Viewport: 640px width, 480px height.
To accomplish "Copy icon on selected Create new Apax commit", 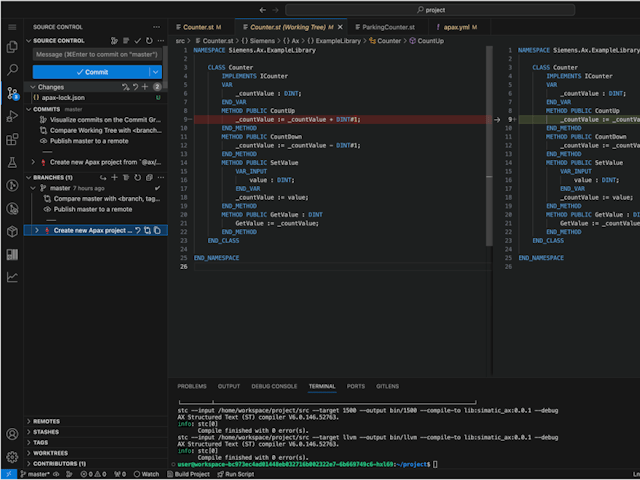I will [157, 231].
